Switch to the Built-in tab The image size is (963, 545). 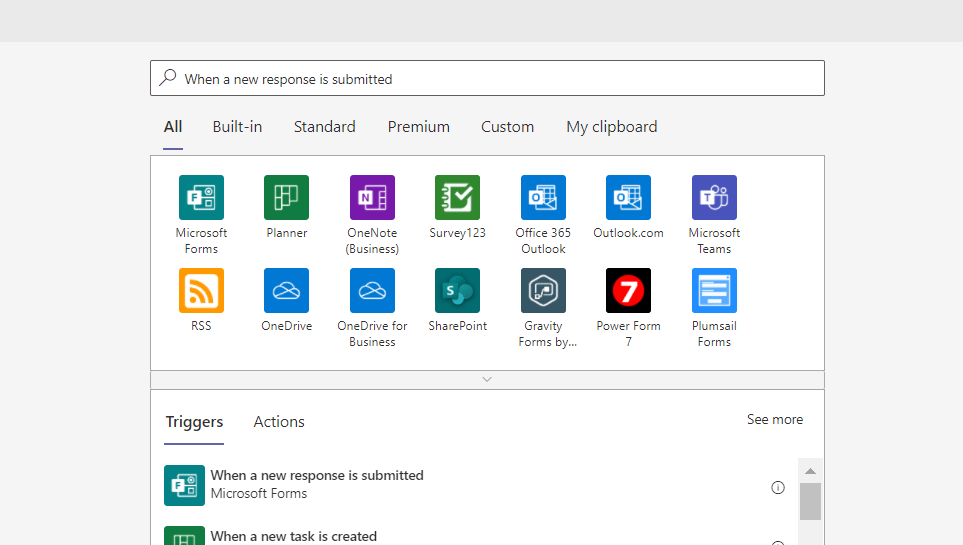[x=237, y=127]
